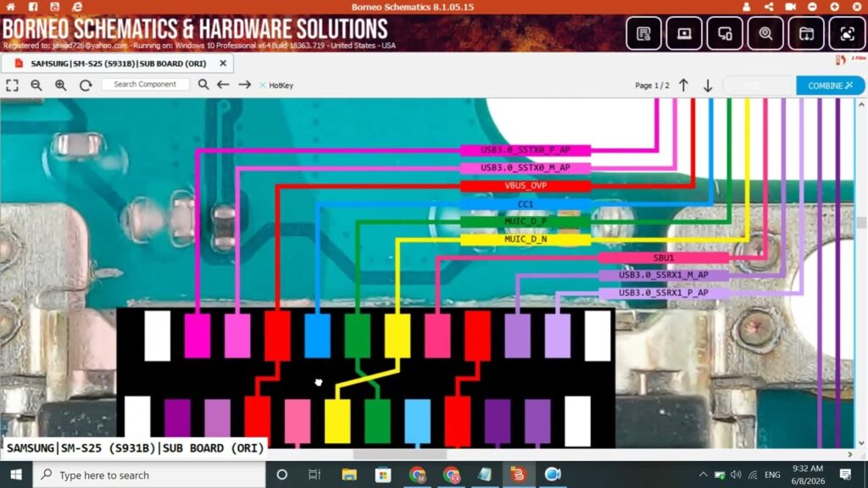Select the VBUS_OVP signal label

[526, 186]
